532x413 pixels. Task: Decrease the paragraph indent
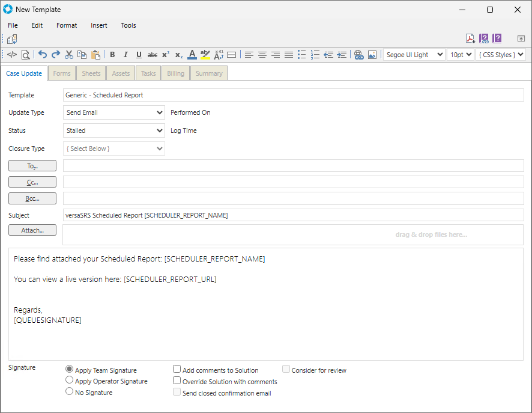coord(328,55)
